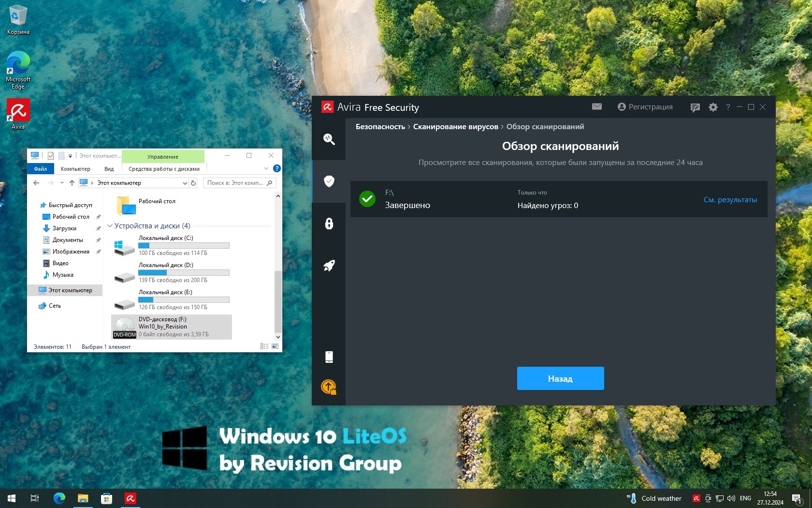The height and width of the screenshot is (508, 812).
Task: Click the blue Back button in Avira
Action: click(x=560, y=378)
